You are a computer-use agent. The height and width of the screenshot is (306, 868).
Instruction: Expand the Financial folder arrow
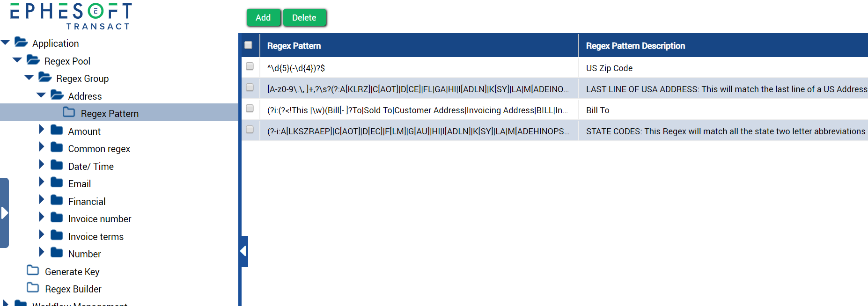[x=42, y=200]
